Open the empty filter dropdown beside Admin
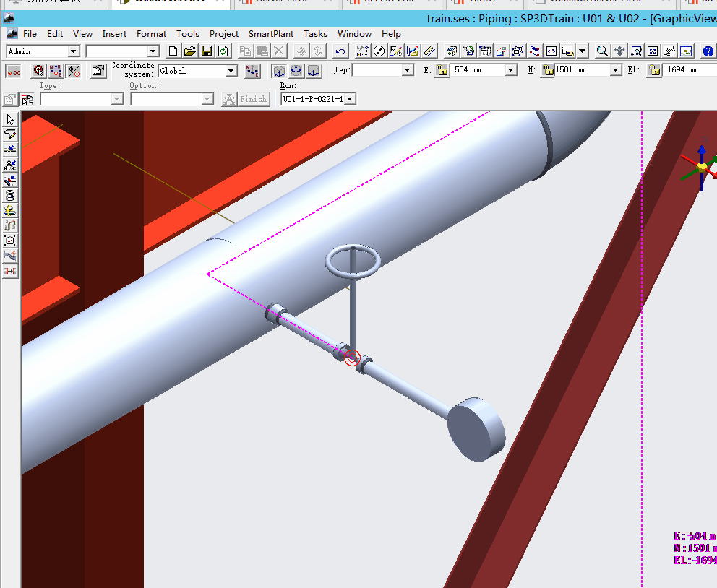 153,51
